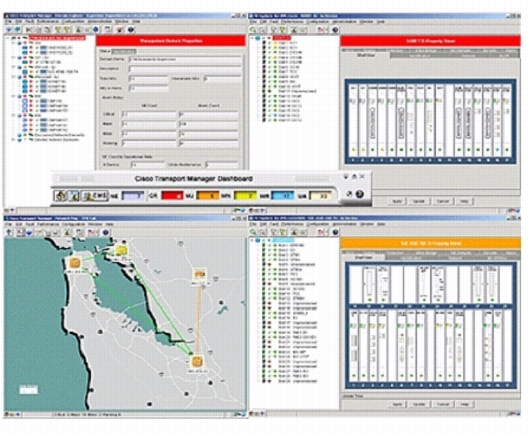530x436 pixels.
Task: Open the Administration menu in the orange-header NE Explorer window
Action: (x=344, y=224)
